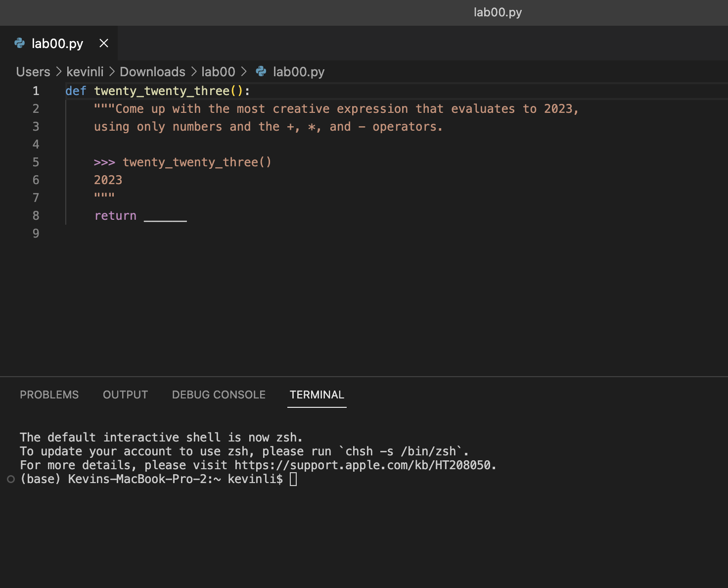Screen dimensions: 728x588
Task: Open the Users breadcrumb dropdown
Action: click(33, 72)
